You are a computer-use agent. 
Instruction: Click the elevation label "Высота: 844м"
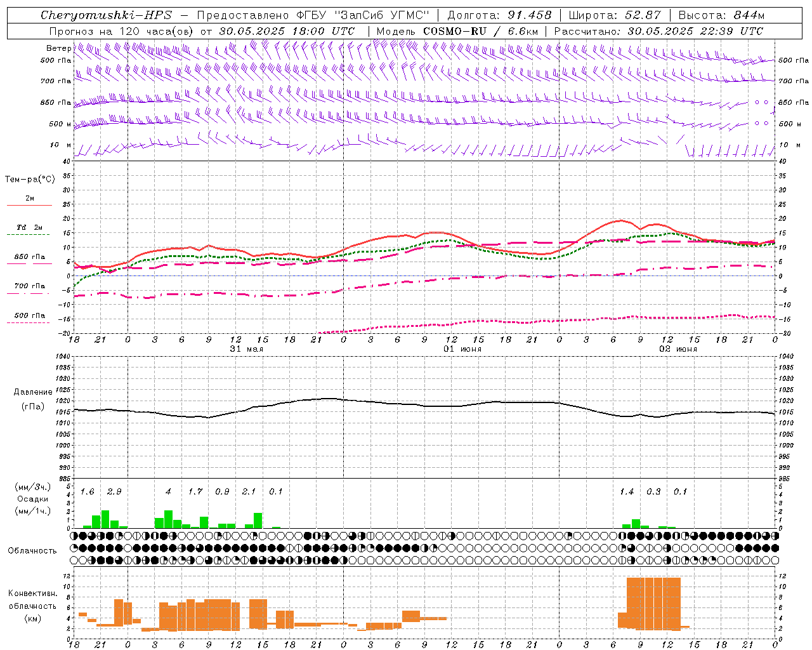pyautogui.click(x=721, y=15)
